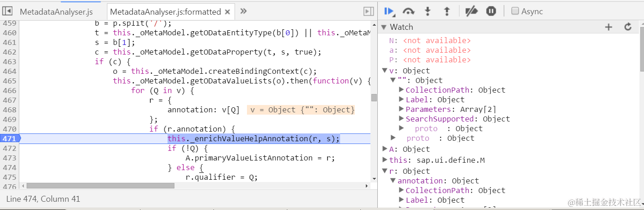Screen dimensions: 644x210
Task: Select watch entry a: not available
Action: 430,50
